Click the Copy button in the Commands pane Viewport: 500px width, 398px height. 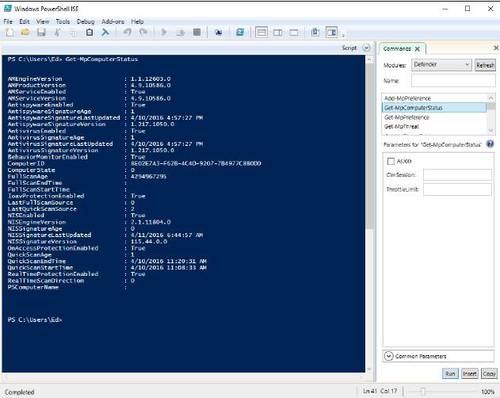tap(489, 374)
